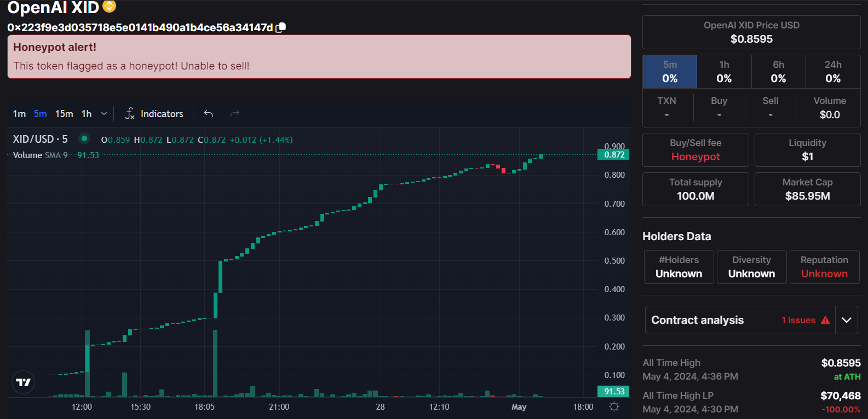Click the Holders Data heading
This screenshot has height=419, width=868.
tap(677, 236)
